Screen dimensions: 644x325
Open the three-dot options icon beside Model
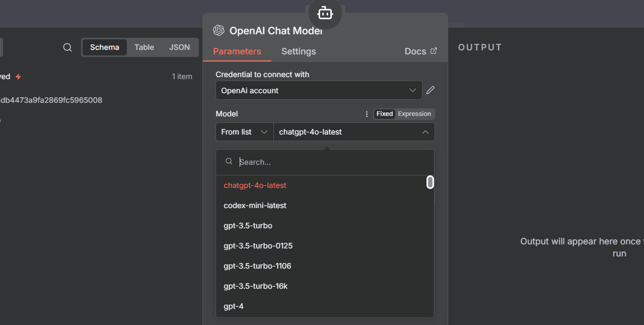pos(366,114)
